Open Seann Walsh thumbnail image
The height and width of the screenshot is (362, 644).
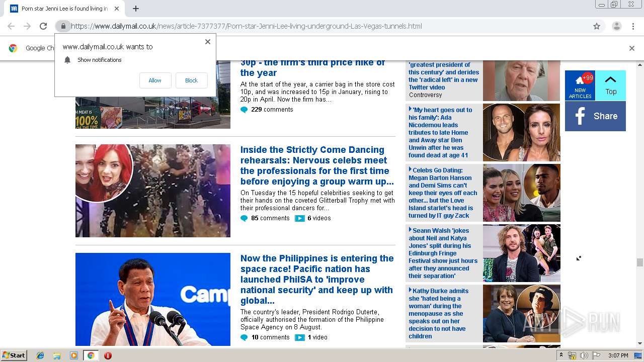click(x=521, y=253)
